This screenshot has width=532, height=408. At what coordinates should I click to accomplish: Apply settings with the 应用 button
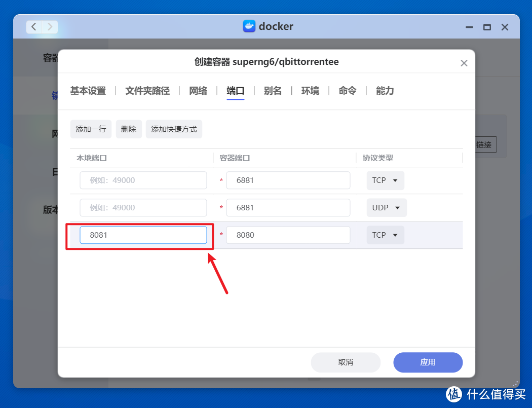click(x=428, y=362)
